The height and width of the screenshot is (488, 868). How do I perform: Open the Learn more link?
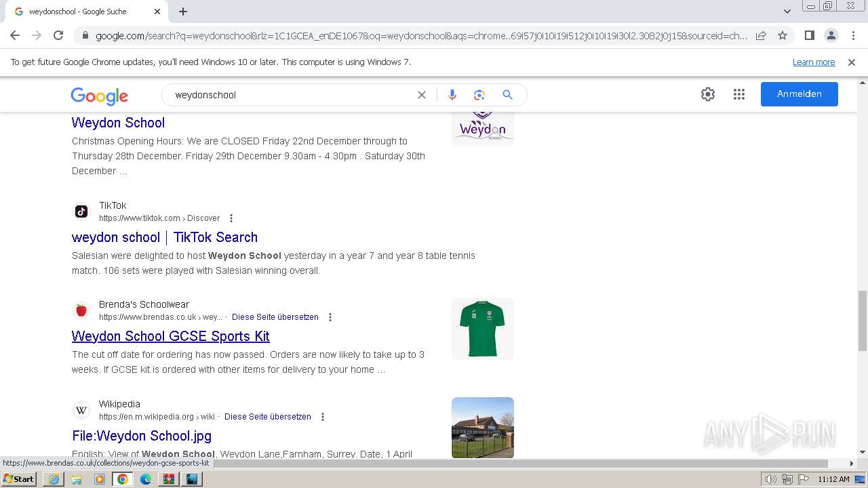[814, 62]
